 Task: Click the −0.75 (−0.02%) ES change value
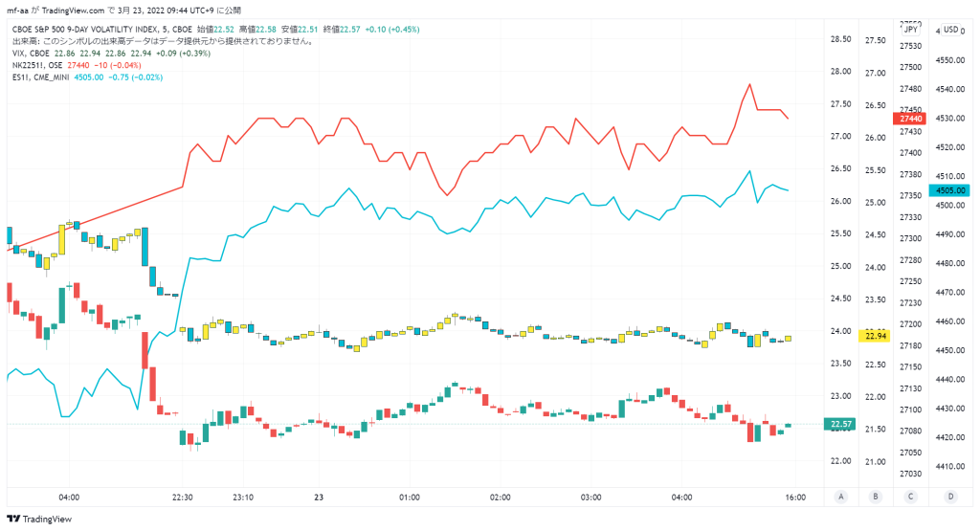(x=136, y=77)
